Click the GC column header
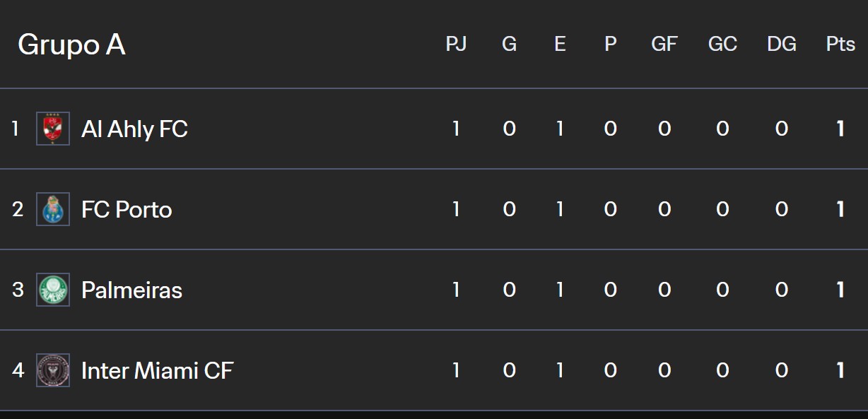This screenshot has height=419, width=868. tap(722, 44)
